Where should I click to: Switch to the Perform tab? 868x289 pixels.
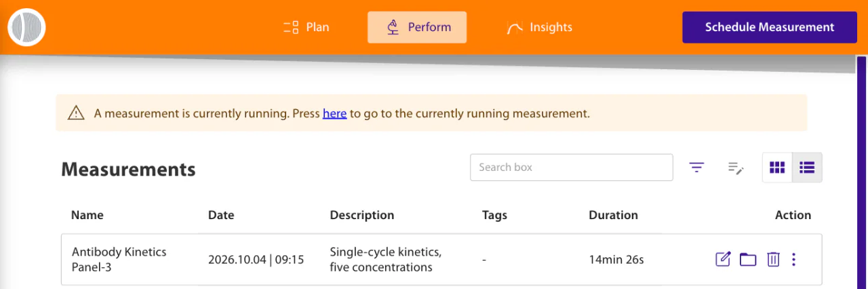pos(417,27)
